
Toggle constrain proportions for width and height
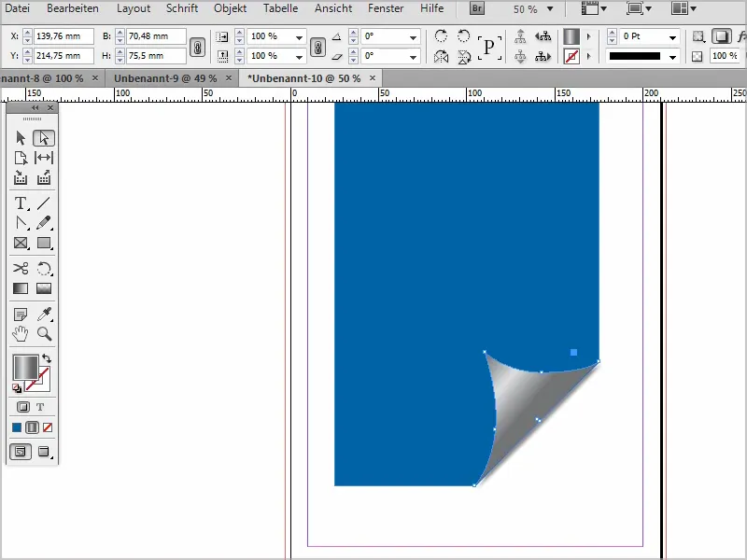[x=197, y=47]
